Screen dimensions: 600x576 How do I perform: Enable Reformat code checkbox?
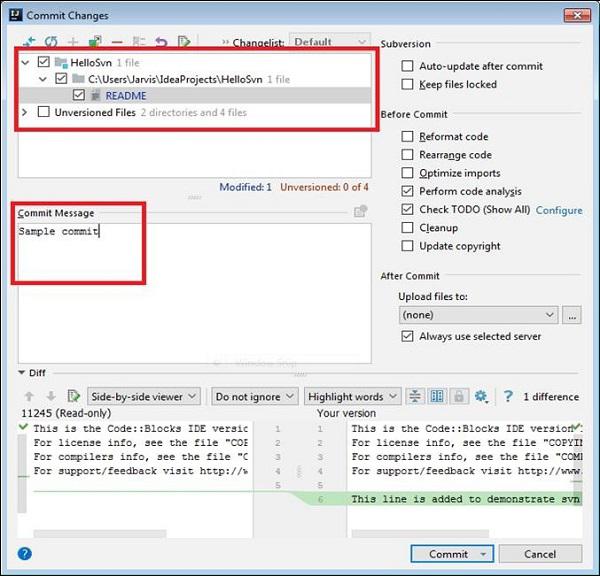[407, 137]
